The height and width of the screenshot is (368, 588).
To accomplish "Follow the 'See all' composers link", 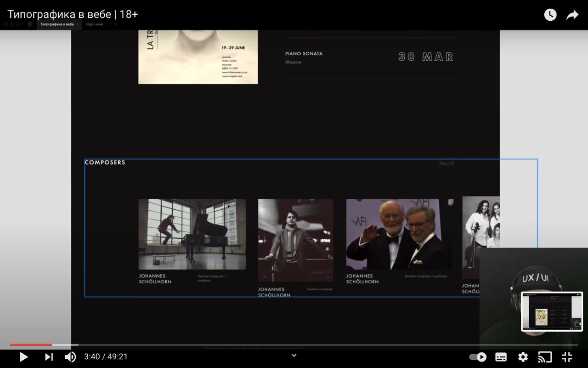I will (x=447, y=163).
